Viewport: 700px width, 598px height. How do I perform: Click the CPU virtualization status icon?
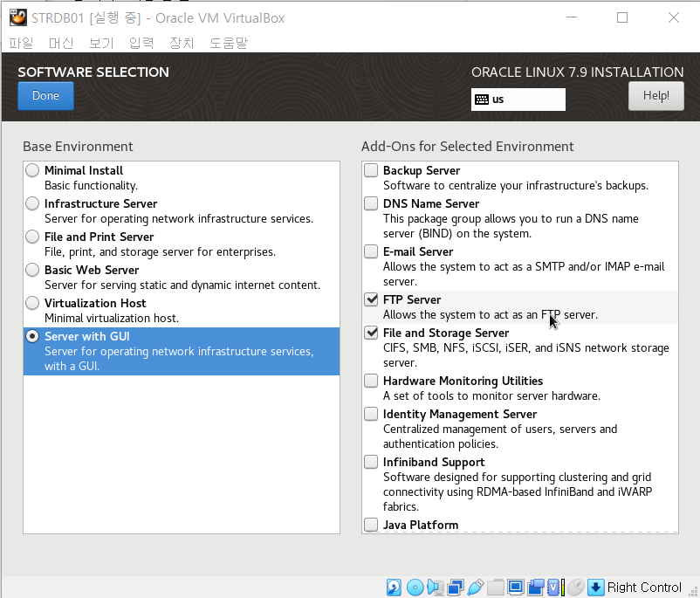(x=555, y=588)
